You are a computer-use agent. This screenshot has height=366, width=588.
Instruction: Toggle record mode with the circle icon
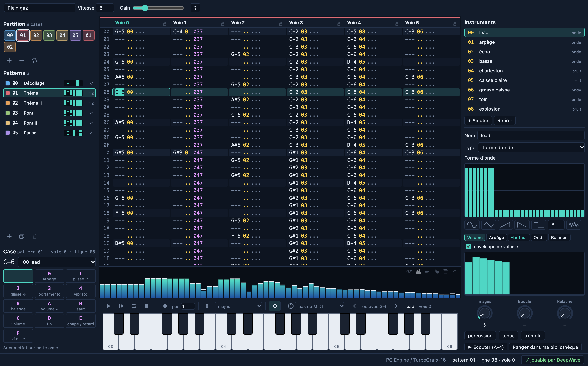(165, 306)
